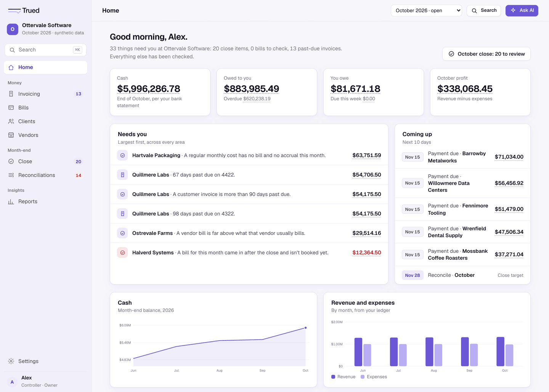The width and height of the screenshot is (549, 392).
Task: Click the Ottervale Software avatar icon
Action: [13, 29]
